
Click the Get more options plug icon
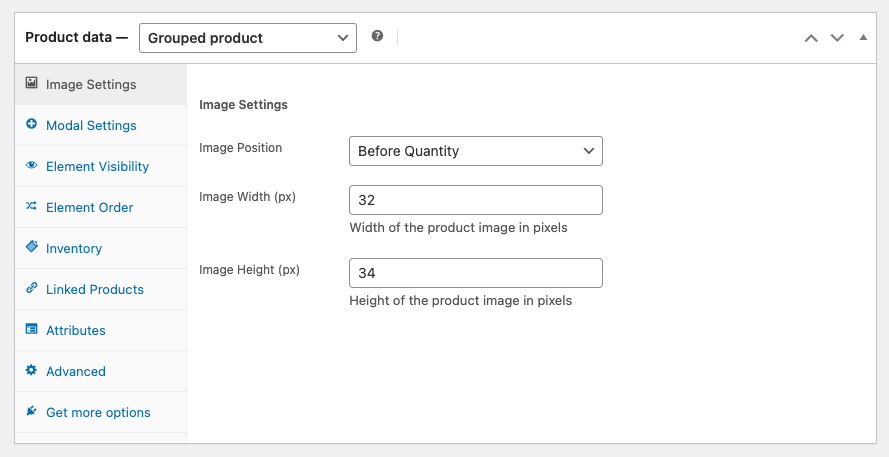click(32, 412)
